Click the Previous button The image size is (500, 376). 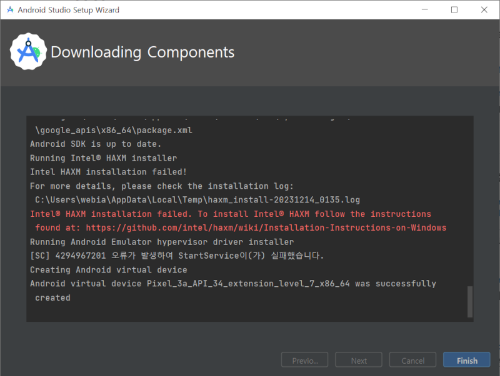[x=305, y=360]
